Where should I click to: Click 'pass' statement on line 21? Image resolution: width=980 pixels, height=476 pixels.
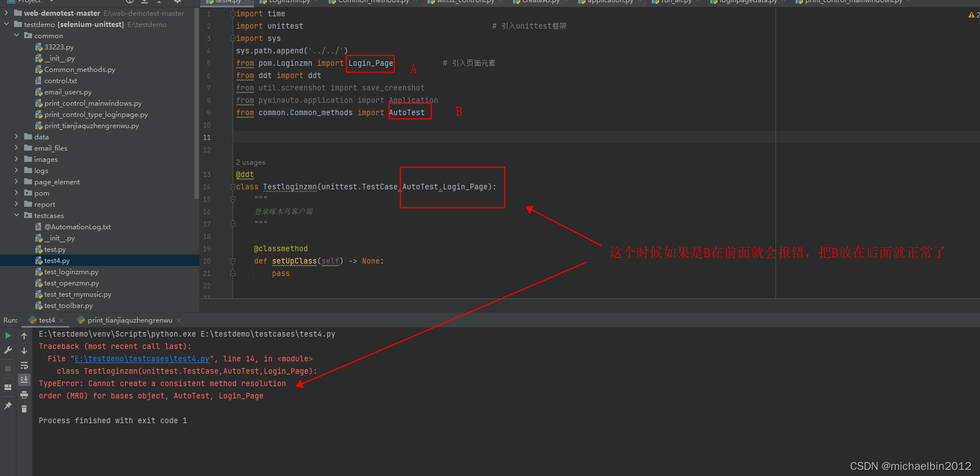point(281,274)
